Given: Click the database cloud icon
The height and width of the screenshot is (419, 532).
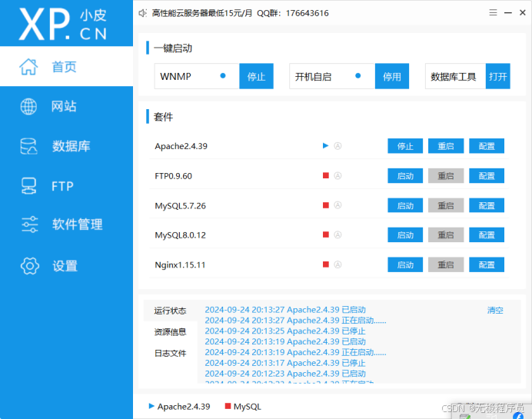Looking at the screenshot, I should tap(29, 146).
